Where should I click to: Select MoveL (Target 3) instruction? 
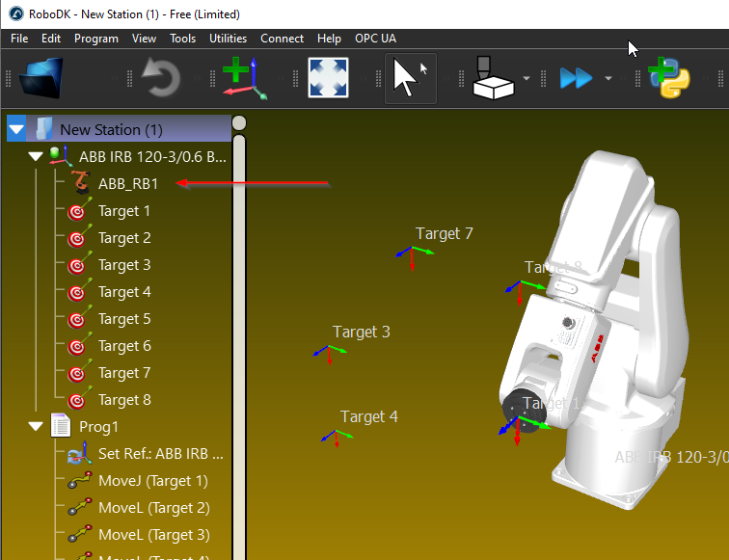coord(154,535)
